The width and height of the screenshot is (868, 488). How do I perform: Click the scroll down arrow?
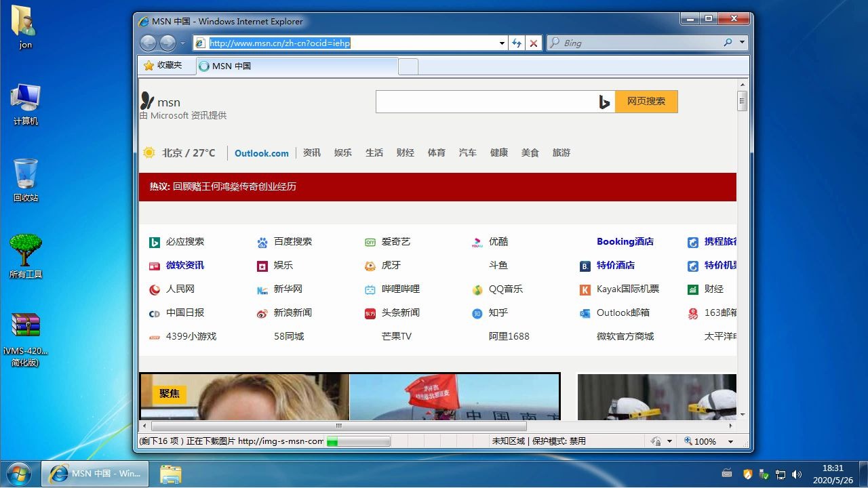(x=743, y=414)
